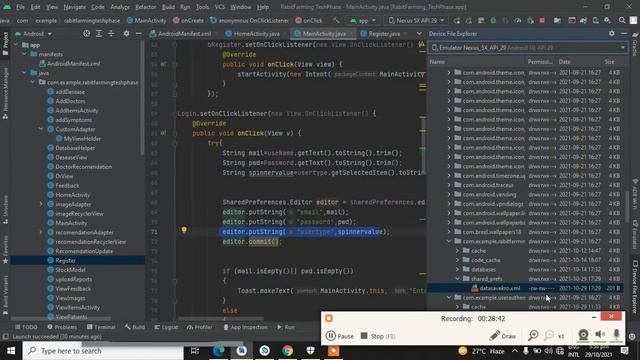
Task: Open the App Inspection tool window
Action: pos(245,327)
